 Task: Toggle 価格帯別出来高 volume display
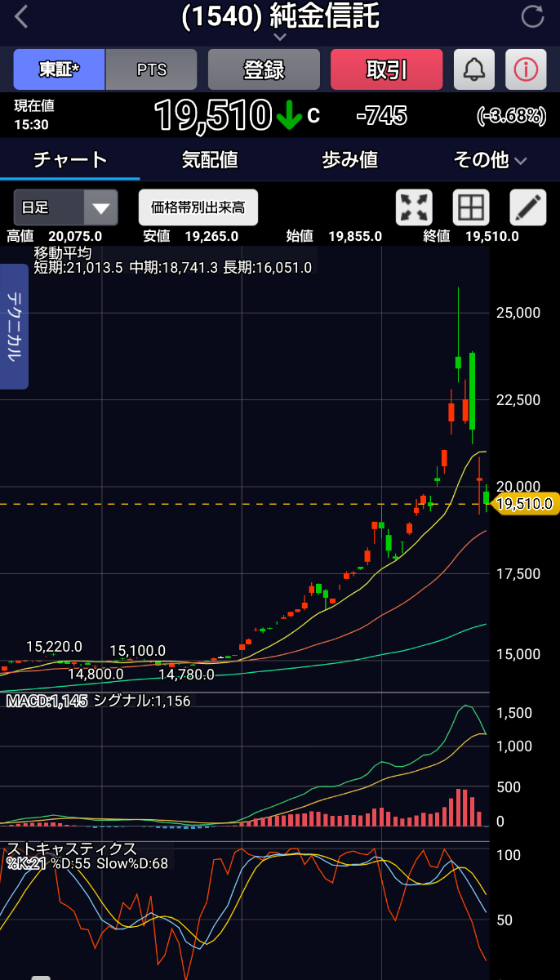click(x=198, y=207)
